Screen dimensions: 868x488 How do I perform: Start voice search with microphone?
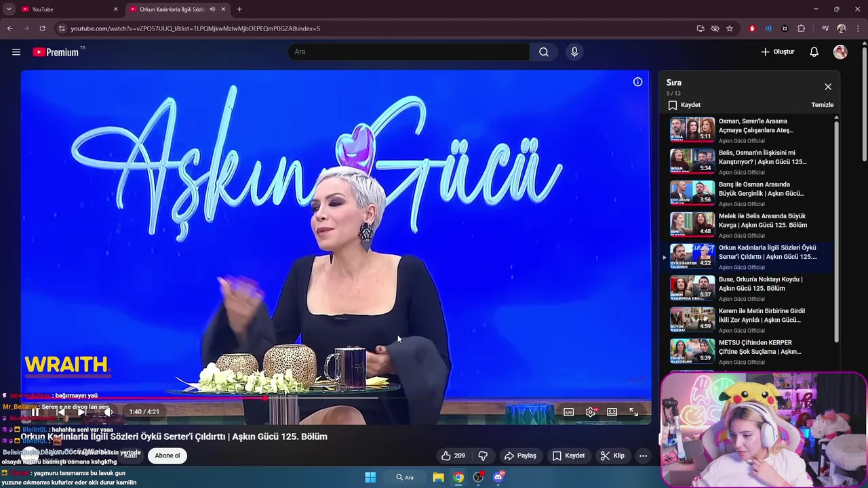(574, 52)
